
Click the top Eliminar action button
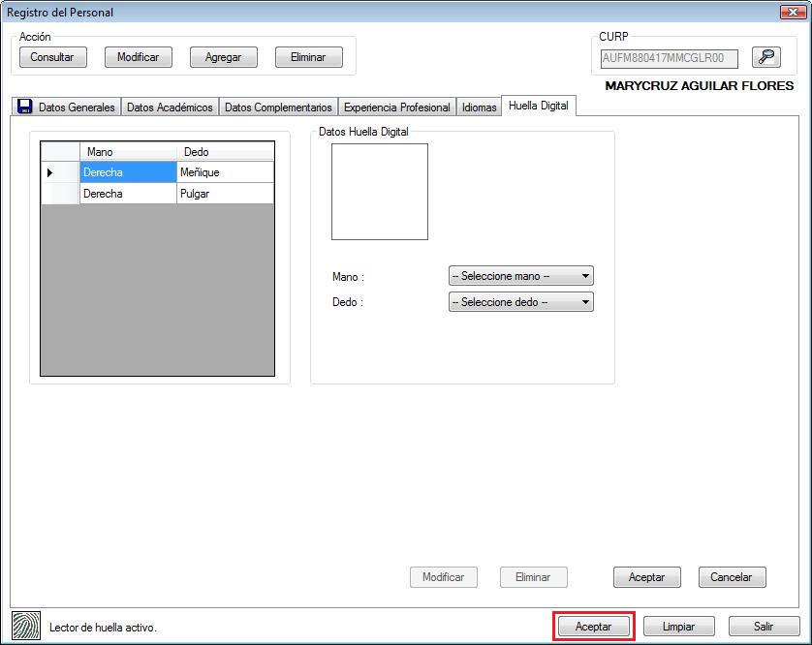[x=309, y=57]
